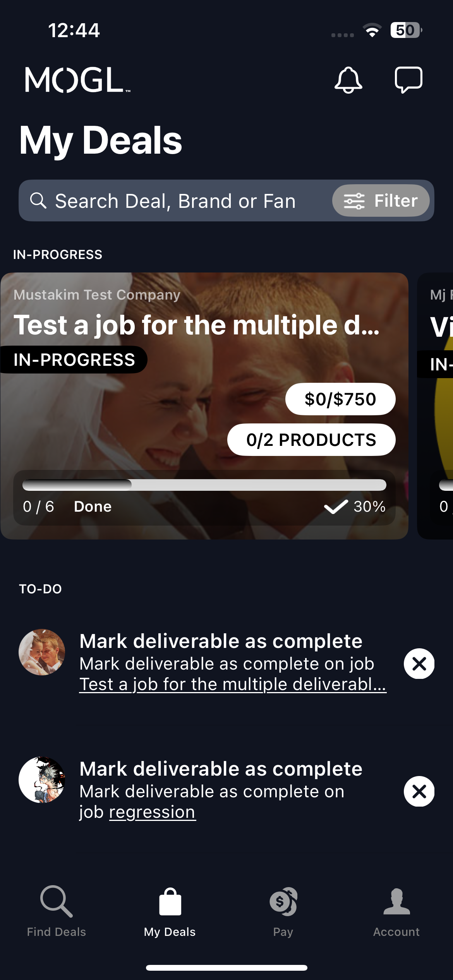Dismiss the first to-do deliverable item
This screenshot has width=453, height=980.
coord(419,663)
